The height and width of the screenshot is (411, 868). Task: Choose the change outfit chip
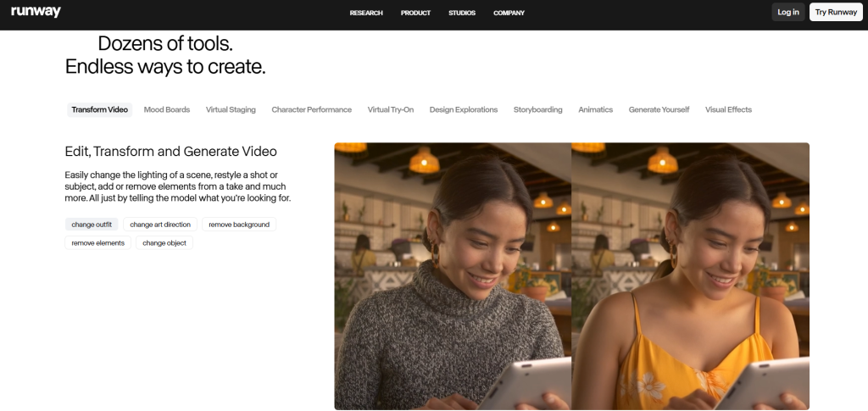[x=92, y=225]
